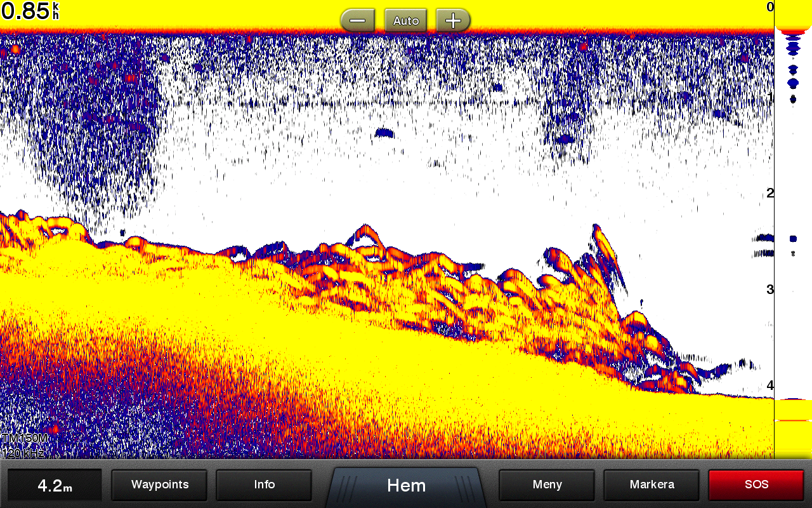The image size is (812, 508).
Task: Tap the 120 kHz frequency label
Action: (x=23, y=453)
